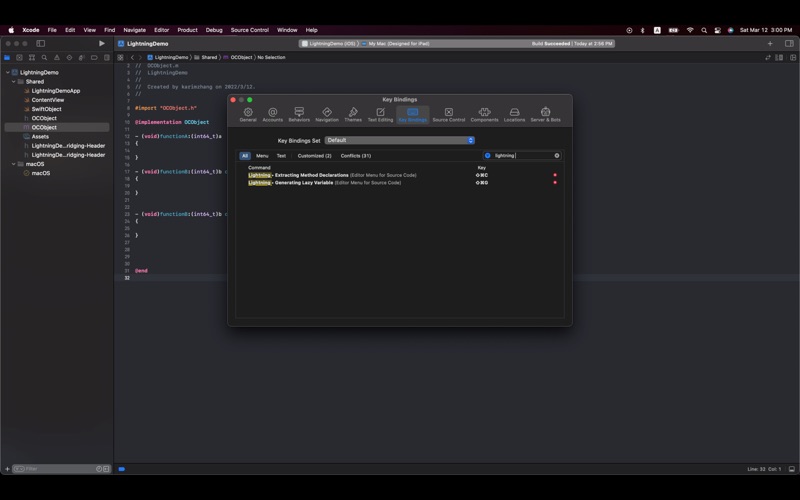Open the editor options lines icon
Image resolution: width=800 pixels, height=500 pixels.
pyautogui.click(x=779, y=58)
